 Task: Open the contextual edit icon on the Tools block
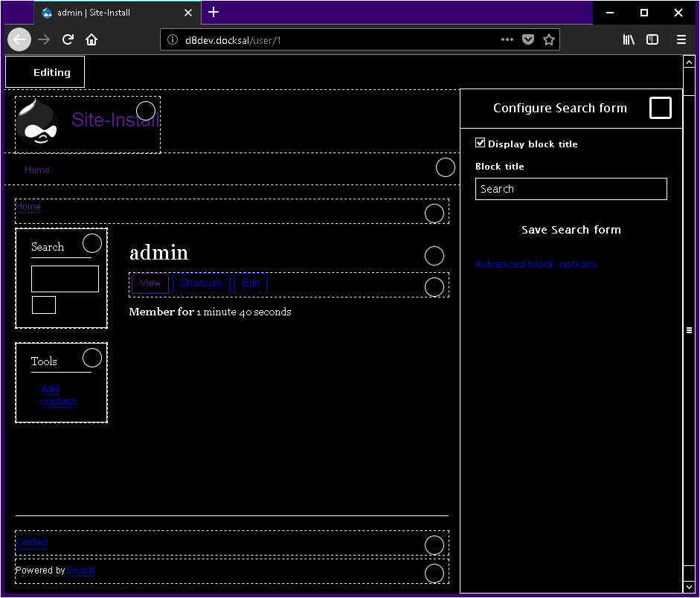(x=91, y=357)
